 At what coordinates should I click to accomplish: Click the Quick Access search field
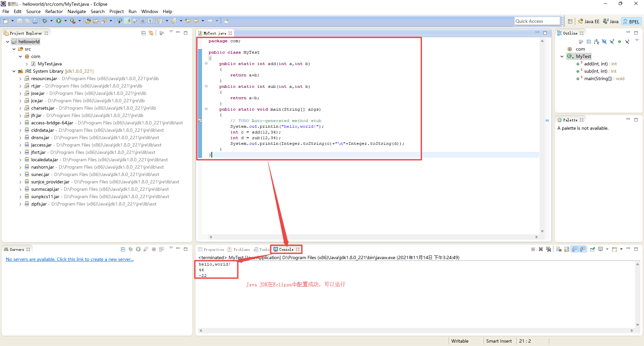537,21
